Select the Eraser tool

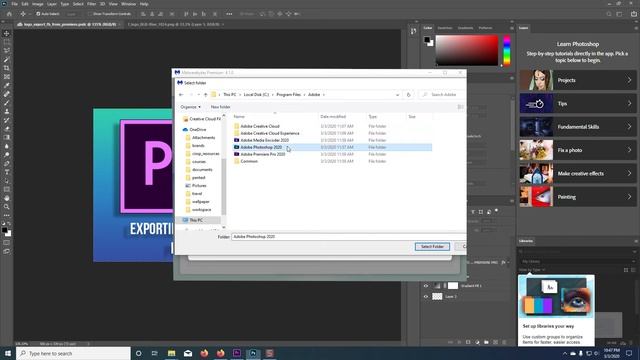tap(7, 129)
